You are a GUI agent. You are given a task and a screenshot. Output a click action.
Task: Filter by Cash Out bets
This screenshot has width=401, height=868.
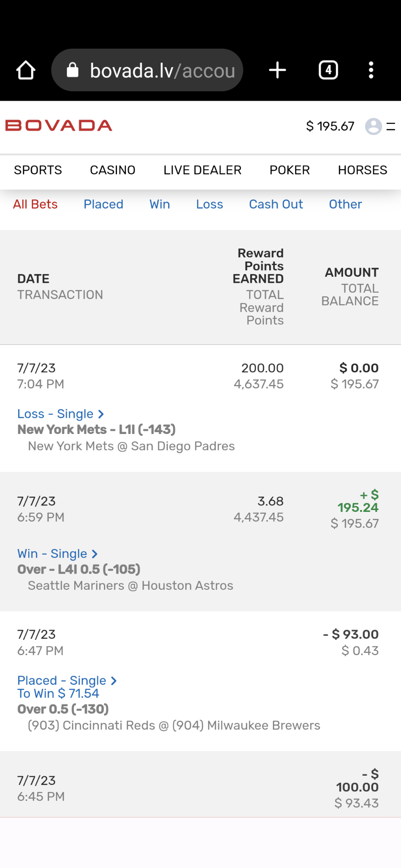276,204
